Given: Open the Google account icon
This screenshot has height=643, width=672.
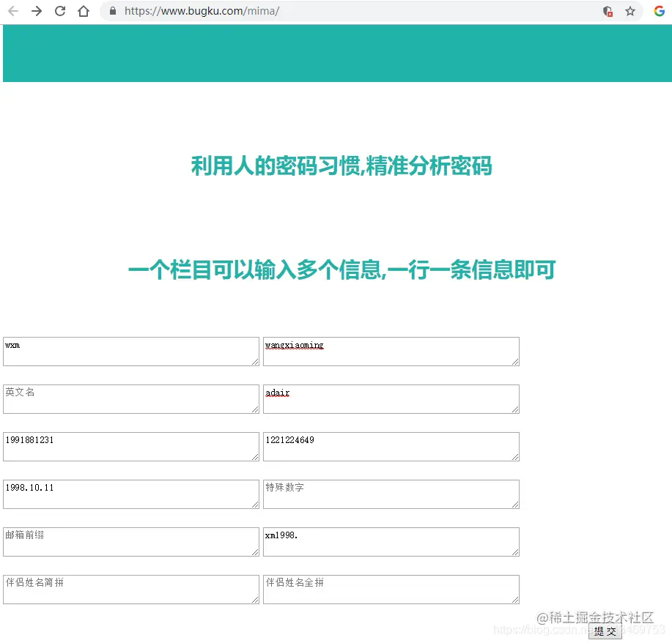Looking at the screenshot, I should click(659, 11).
